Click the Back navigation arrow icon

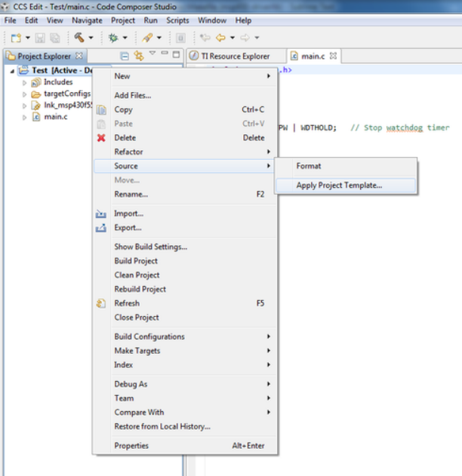point(220,38)
